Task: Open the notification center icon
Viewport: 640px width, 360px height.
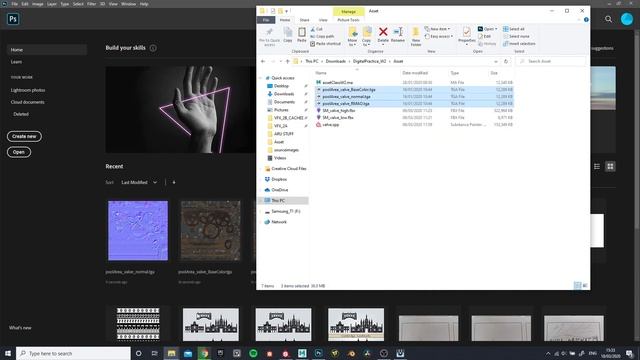Action: click(x=629, y=353)
